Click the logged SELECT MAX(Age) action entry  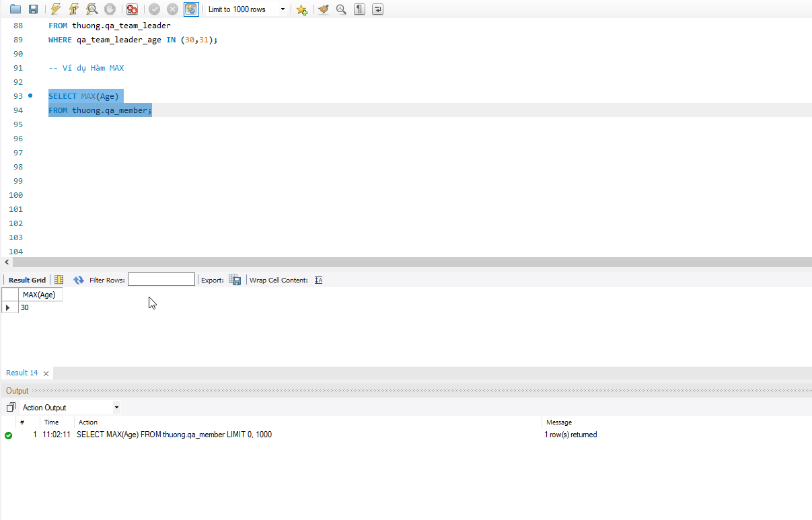[174, 435]
